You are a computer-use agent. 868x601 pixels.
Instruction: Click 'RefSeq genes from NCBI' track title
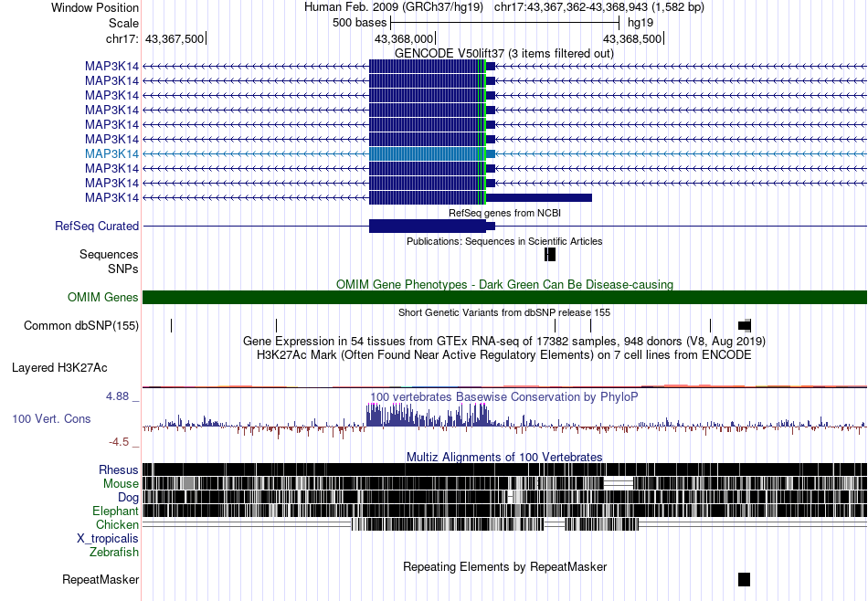[x=504, y=213]
